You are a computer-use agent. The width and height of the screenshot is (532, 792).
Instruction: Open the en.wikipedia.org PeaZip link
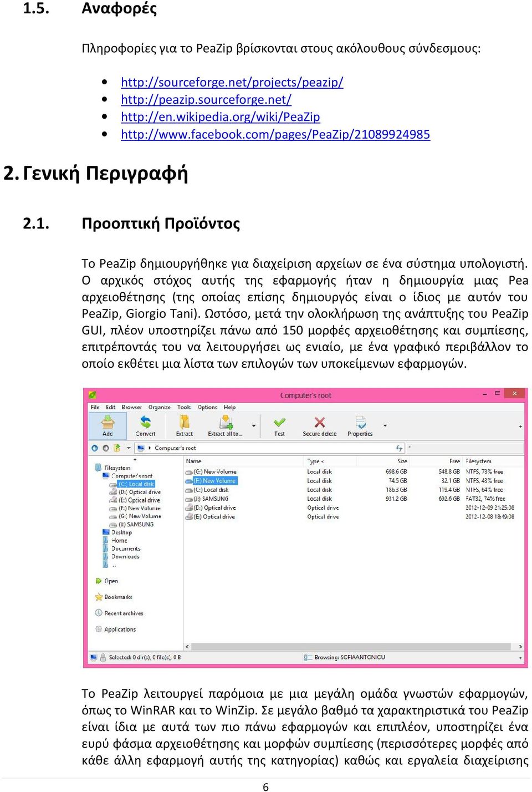[x=221, y=116]
